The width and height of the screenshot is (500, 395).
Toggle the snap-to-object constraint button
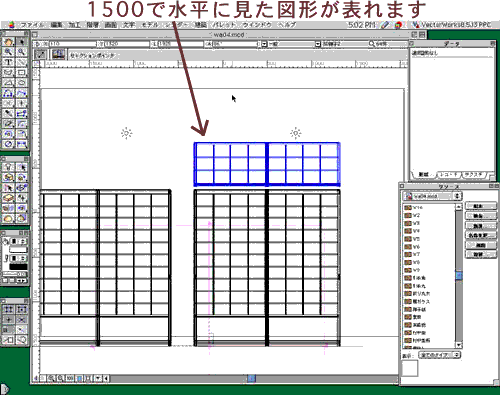coord(21,310)
